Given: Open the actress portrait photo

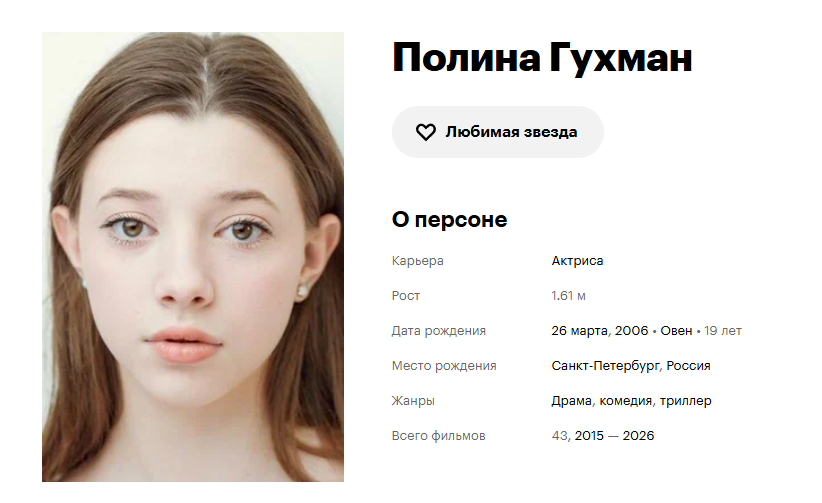Looking at the screenshot, I should click(x=193, y=257).
